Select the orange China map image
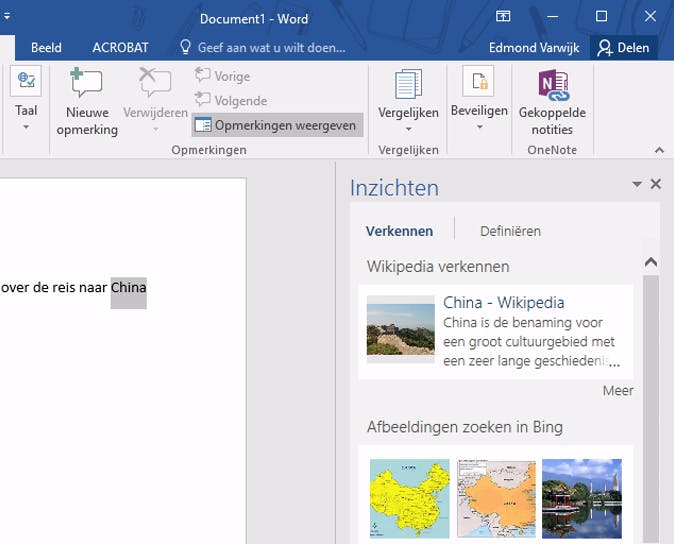 pyautogui.click(x=496, y=498)
